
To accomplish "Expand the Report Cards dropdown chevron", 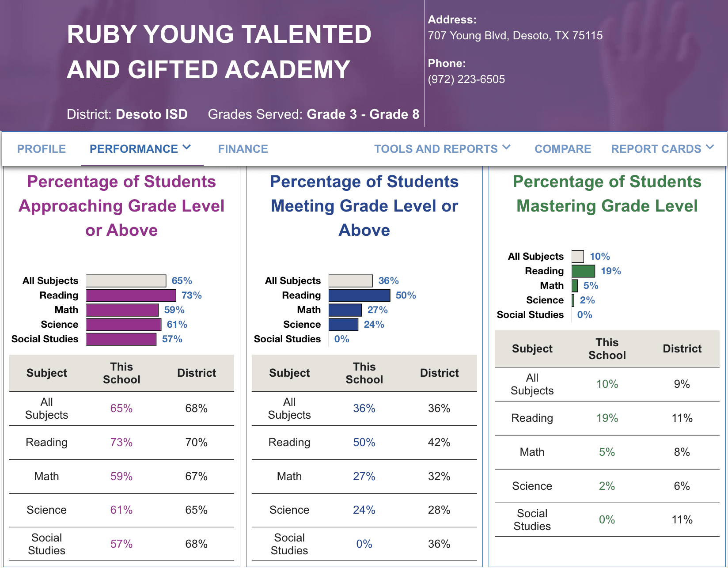I will [710, 148].
